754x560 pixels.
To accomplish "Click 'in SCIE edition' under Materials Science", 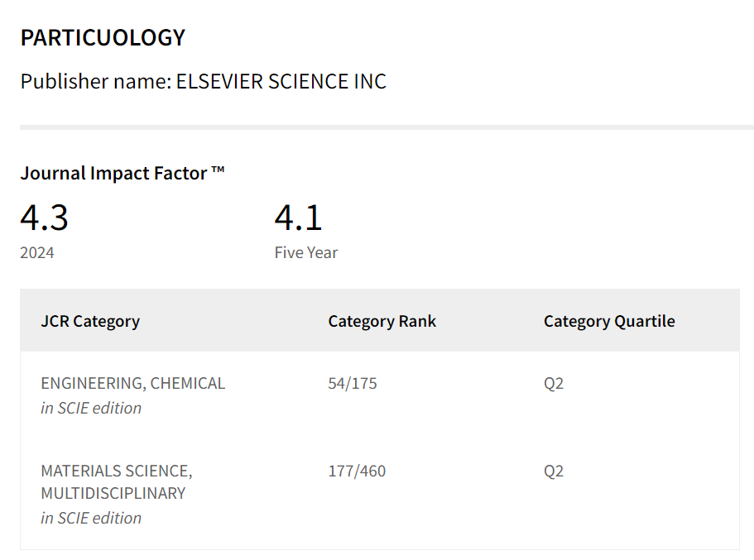I will 91,518.
